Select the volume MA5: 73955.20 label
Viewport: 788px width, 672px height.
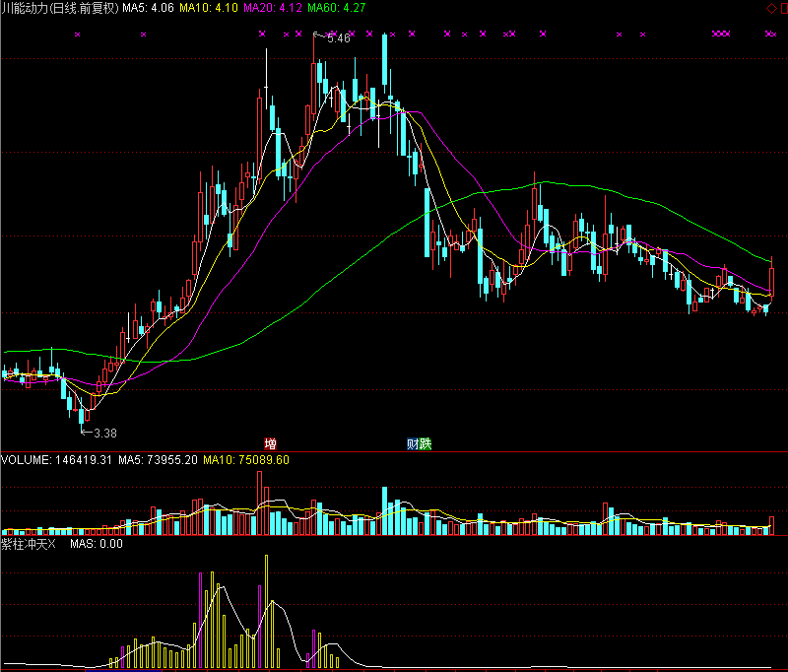click(158, 460)
